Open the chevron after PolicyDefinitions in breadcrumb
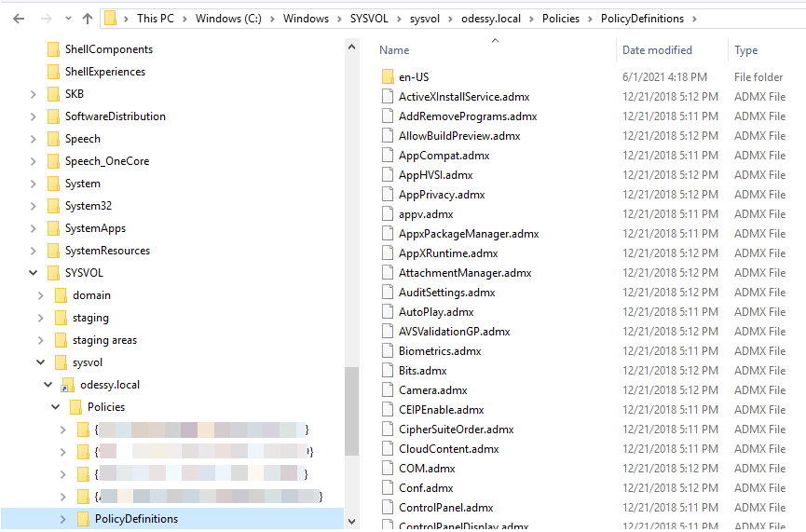Viewport: 806px width, 532px height. [x=694, y=19]
